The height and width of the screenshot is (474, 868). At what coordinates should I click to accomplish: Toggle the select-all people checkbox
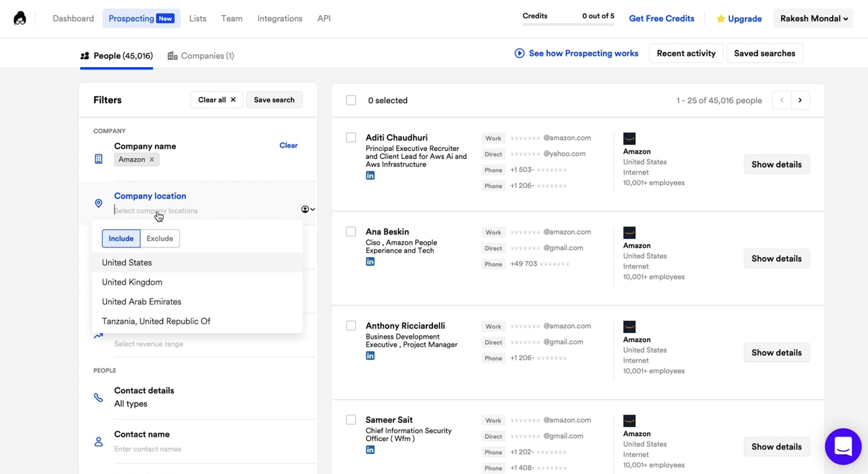pyautogui.click(x=351, y=100)
